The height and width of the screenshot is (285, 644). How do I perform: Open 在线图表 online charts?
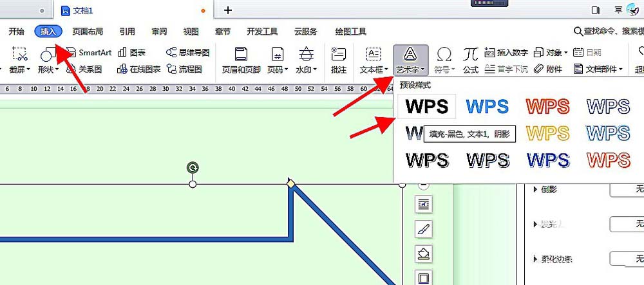point(139,69)
